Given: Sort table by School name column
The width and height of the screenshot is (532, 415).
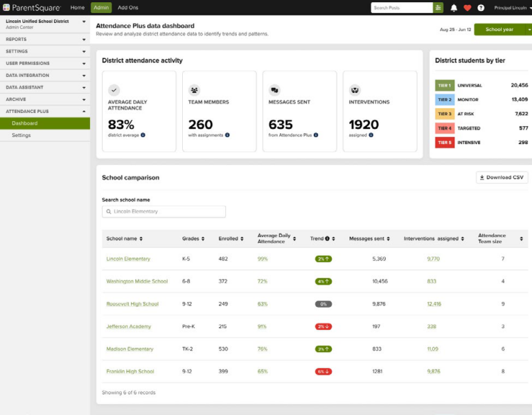Looking at the screenshot, I should 125,238.
